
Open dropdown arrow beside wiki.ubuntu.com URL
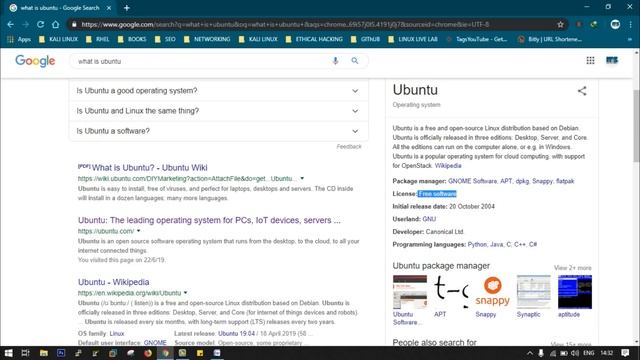[302, 178]
